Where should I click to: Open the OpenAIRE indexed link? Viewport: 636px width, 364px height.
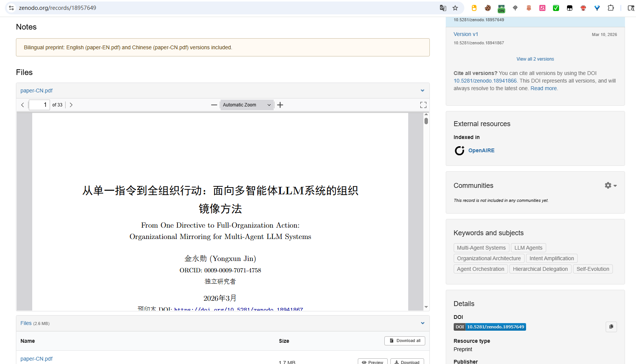point(481,150)
